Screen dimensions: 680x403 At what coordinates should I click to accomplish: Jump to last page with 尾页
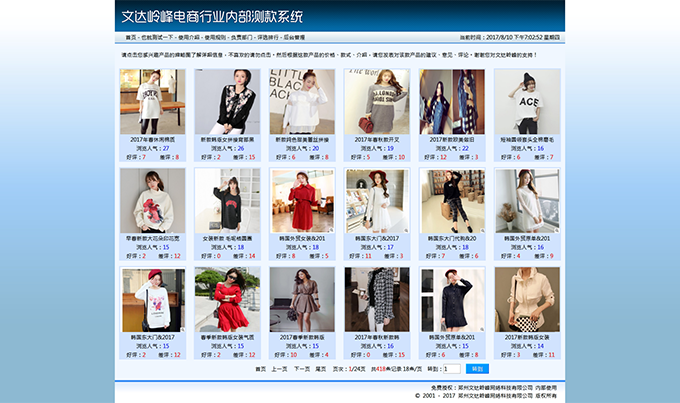321,369
